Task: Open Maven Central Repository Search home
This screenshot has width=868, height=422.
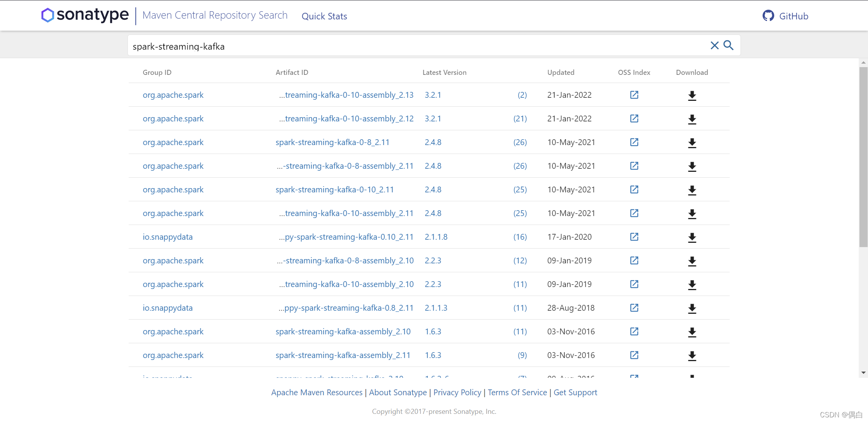Action: pos(215,15)
